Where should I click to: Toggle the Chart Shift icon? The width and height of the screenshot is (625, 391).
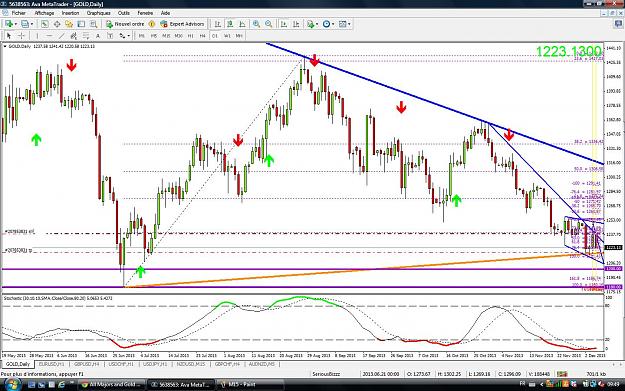point(296,24)
